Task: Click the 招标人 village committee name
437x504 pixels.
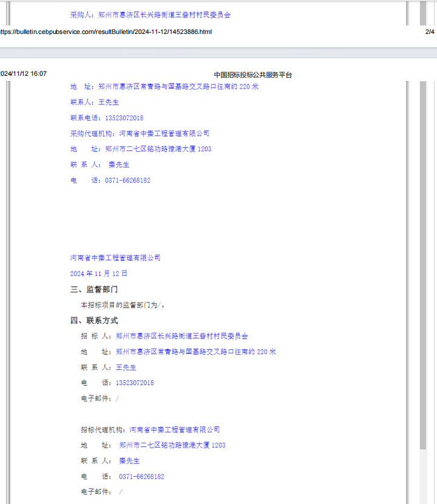Action: click(181, 336)
